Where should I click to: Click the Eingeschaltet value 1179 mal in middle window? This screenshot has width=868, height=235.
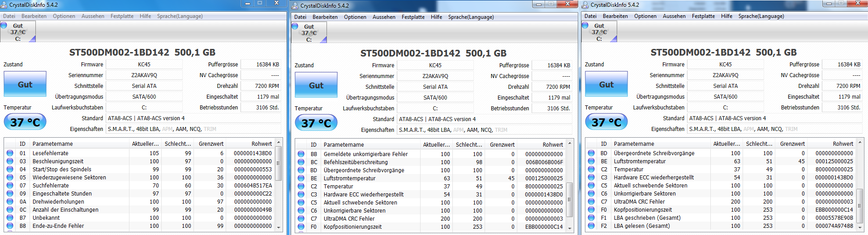pyautogui.click(x=552, y=98)
